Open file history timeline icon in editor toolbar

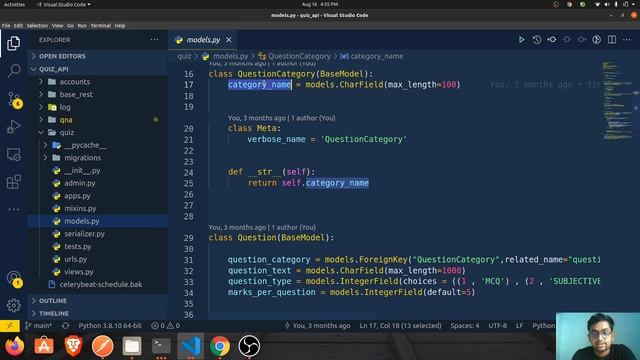(x=537, y=40)
